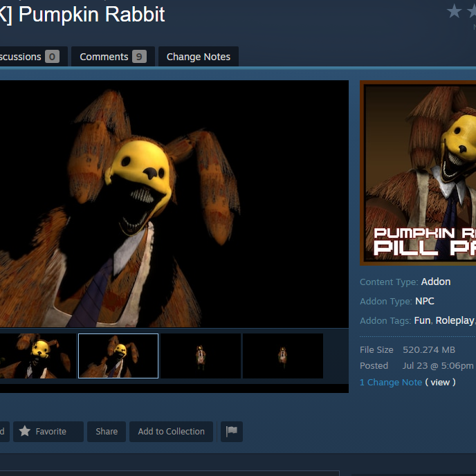476x476 pixels.
Task: Click the Pumpkin Rabbit Pill Pack preview image
Action: [x=418, y=173]
